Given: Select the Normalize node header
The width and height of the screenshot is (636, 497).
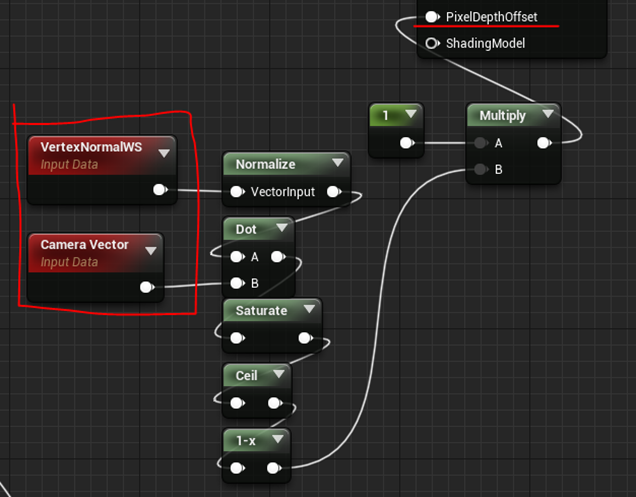Looking at the screenshot, I should (x=286, y=164).
